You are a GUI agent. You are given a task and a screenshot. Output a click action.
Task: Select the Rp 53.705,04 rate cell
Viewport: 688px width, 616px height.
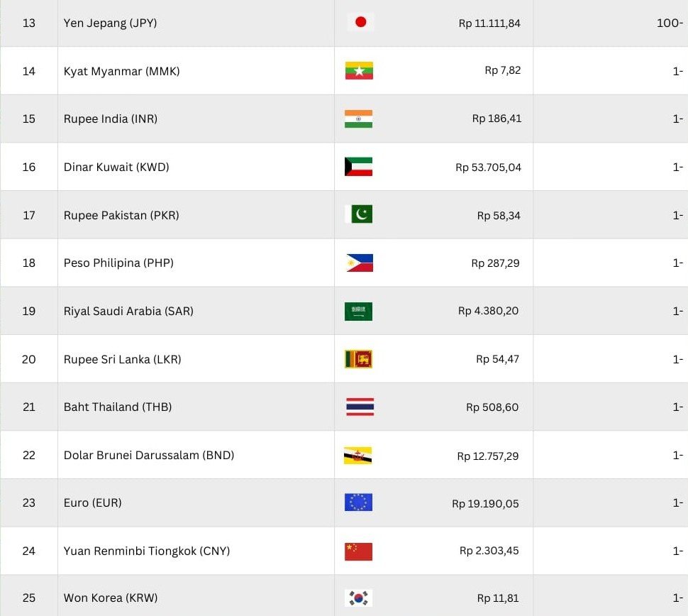coord(488,168)
